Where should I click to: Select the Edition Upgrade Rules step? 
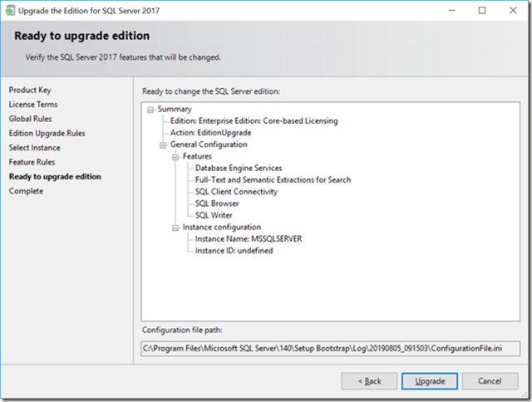[47, 133]
